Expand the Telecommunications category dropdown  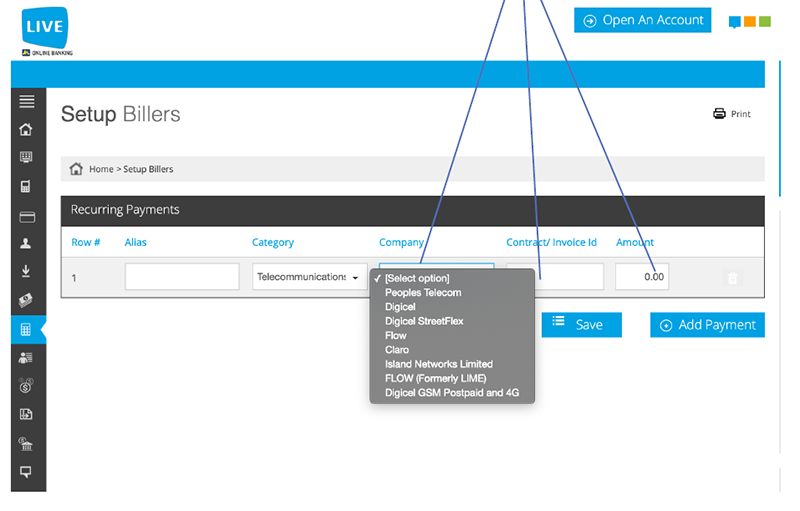point(309,277)
